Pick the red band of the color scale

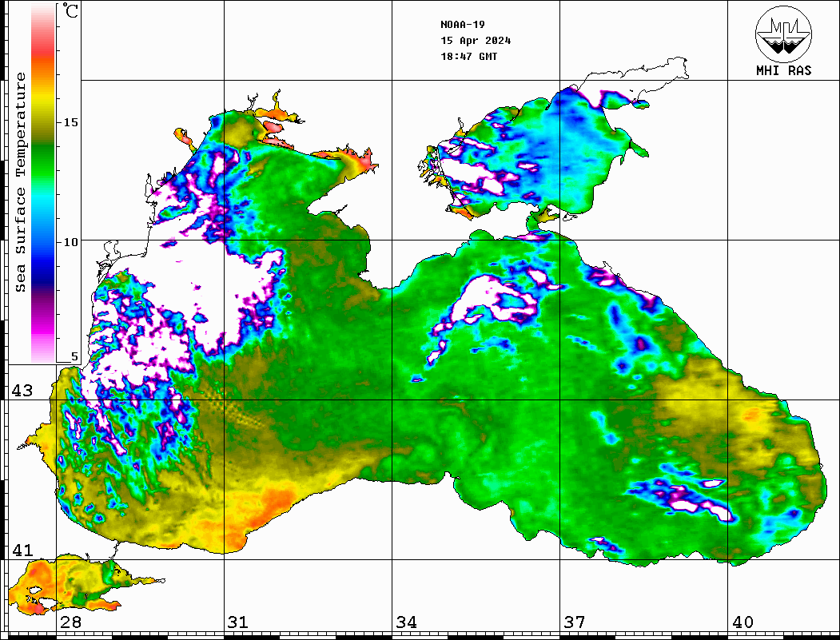(43, 50)
